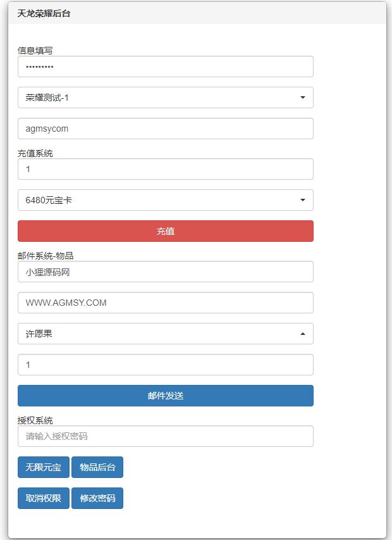Click the WWW.AGMSY.COM text field

tap(165, 303)
